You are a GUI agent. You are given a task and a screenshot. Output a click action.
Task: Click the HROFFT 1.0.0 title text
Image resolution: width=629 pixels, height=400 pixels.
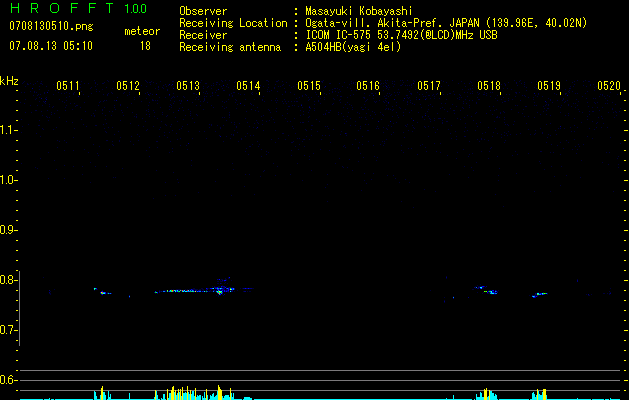[x=78, y=8]
